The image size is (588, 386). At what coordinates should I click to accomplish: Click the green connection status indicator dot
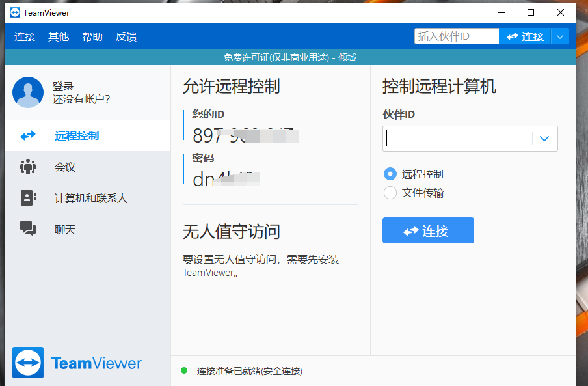[x=184, y=370]
